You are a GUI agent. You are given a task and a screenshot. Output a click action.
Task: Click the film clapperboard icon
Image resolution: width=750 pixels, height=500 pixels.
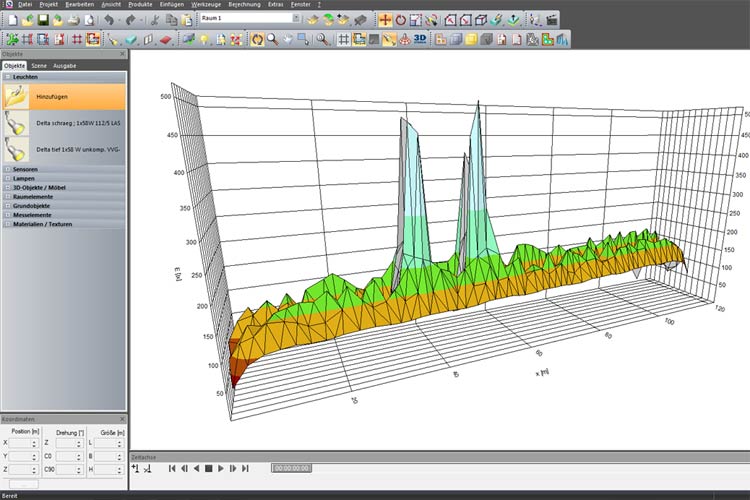551,20
